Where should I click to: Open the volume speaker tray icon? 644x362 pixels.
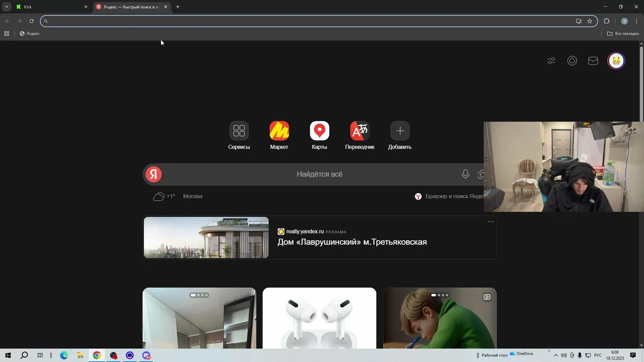pos(563,355)
